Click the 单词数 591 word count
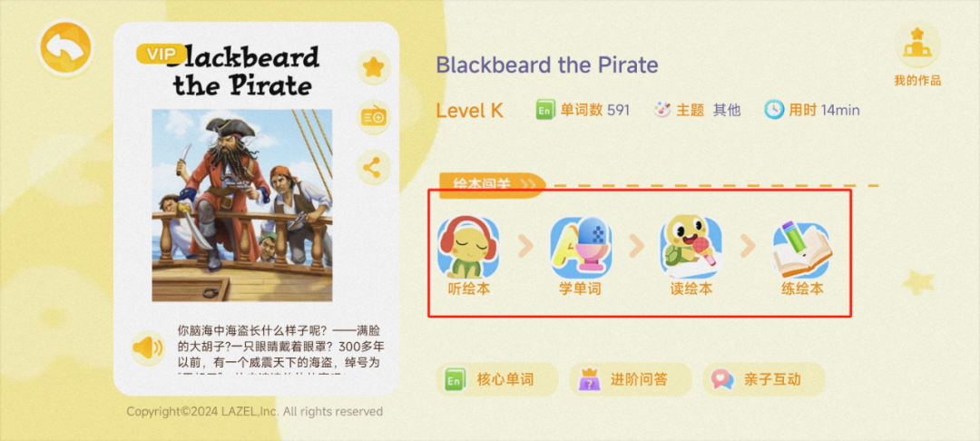 pos(583,111)
